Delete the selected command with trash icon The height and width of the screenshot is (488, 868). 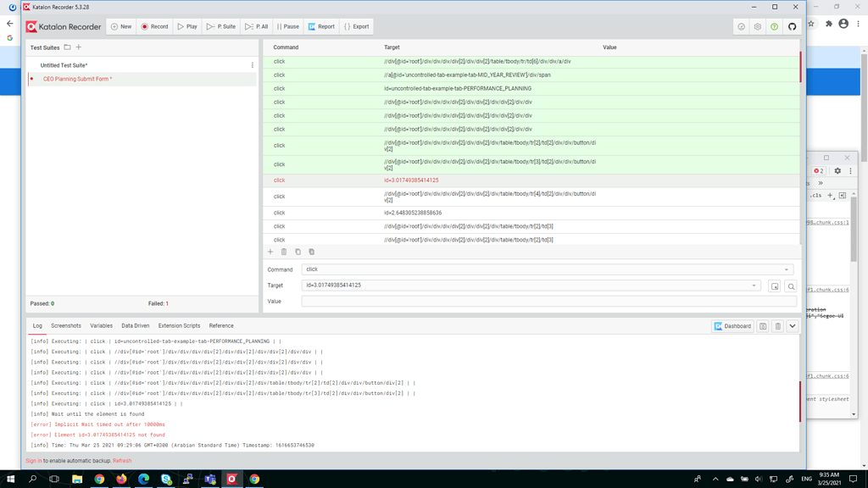click(284, 252)
